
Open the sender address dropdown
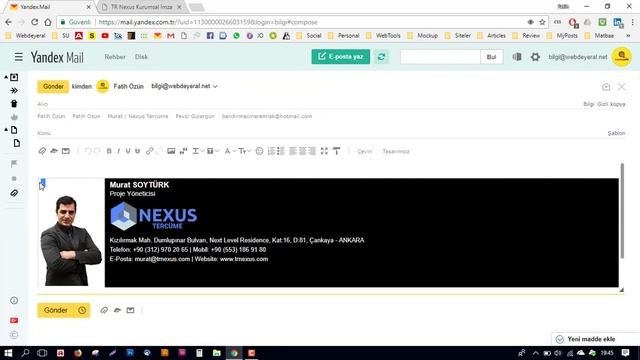(x=184, y=86)
